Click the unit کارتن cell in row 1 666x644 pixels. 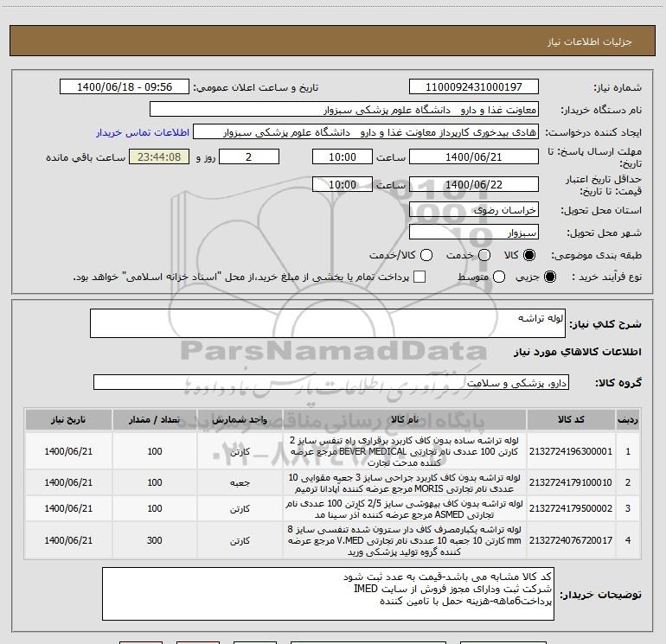coord(240,451)
